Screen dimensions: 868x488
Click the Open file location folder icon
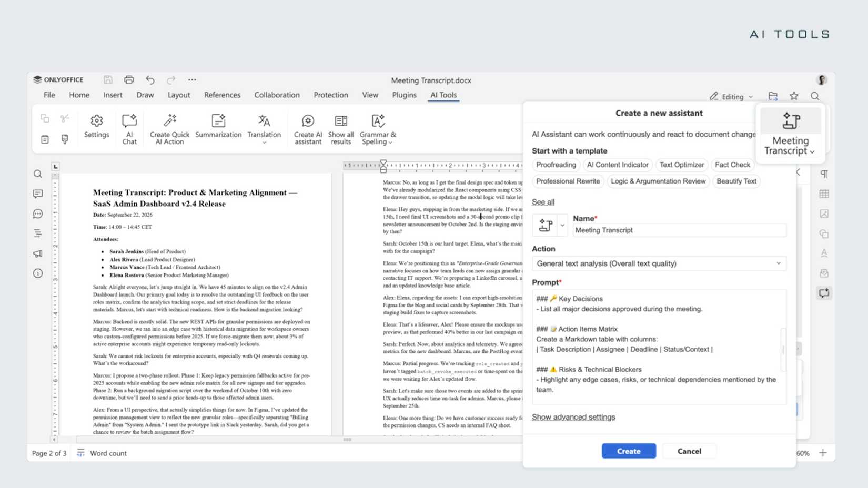(x=773, y=96)
